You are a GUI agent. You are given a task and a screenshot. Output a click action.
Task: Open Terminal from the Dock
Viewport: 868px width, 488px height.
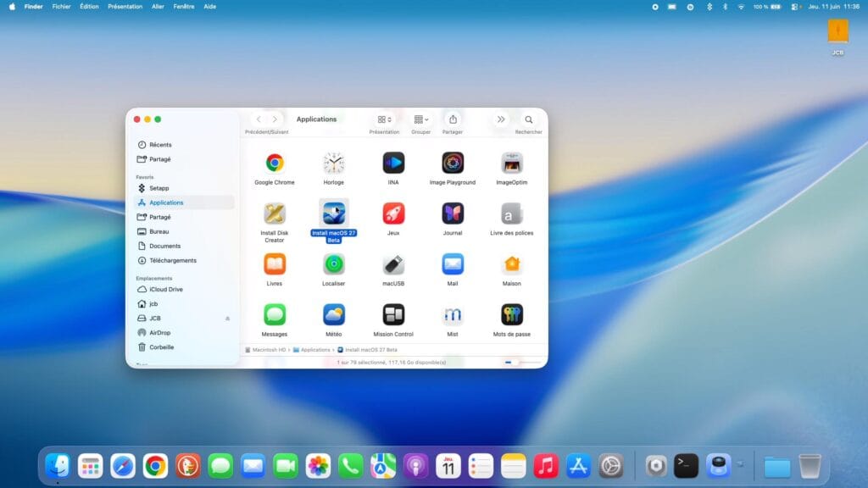(x=686, y=466)
